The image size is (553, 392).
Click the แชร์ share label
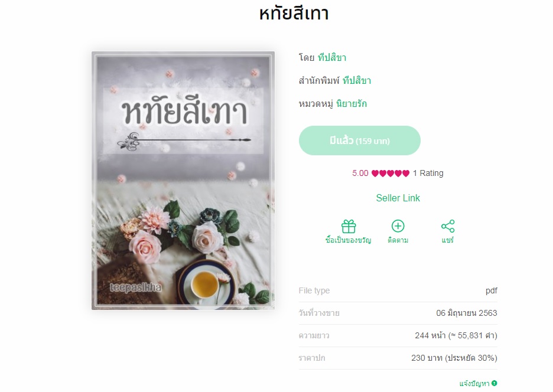[x=448, y=240]
